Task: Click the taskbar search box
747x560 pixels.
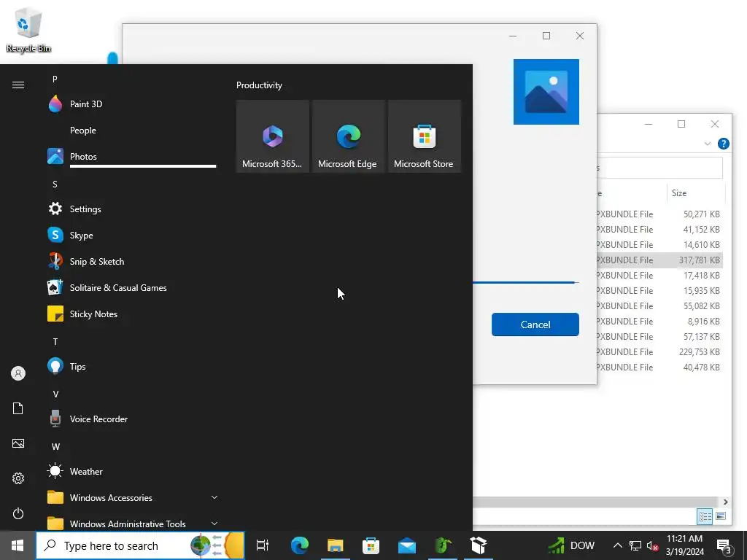Action: [x=141, y=545]
